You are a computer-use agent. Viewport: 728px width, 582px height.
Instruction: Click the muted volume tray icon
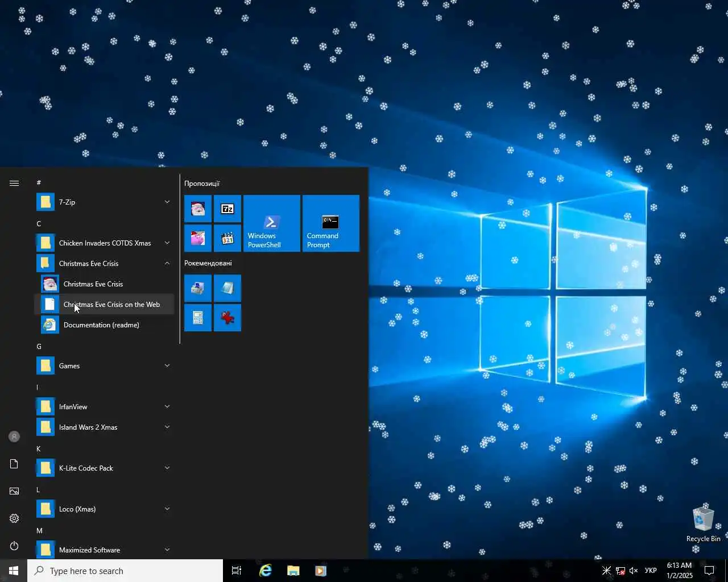point(634,571)
